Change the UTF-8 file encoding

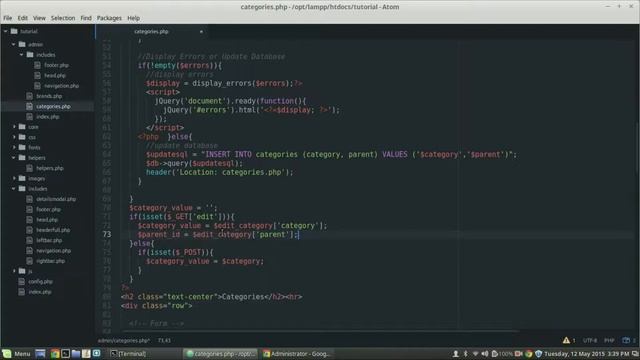pos(590,340)
